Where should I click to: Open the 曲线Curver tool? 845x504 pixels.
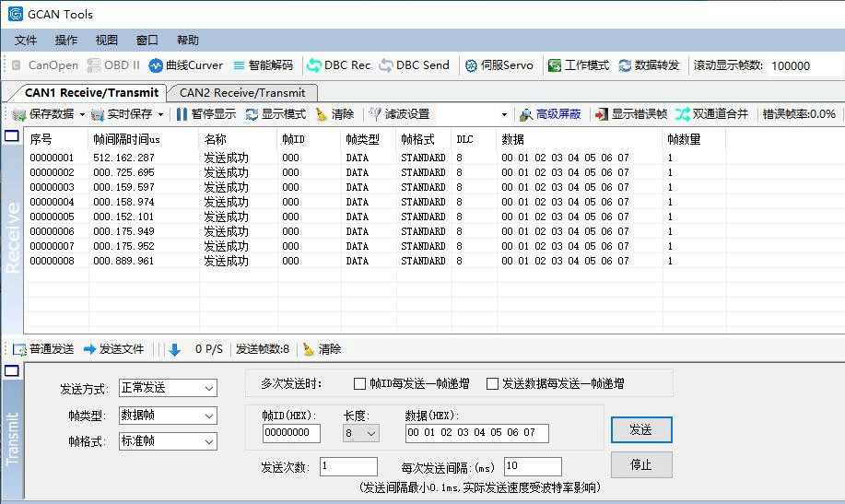[185, 65]
